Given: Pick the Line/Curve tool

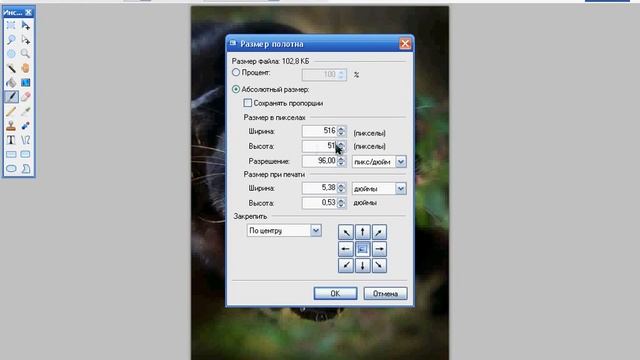Looking at the screenshot, I should pyautogui.click(x=25, y=140).
